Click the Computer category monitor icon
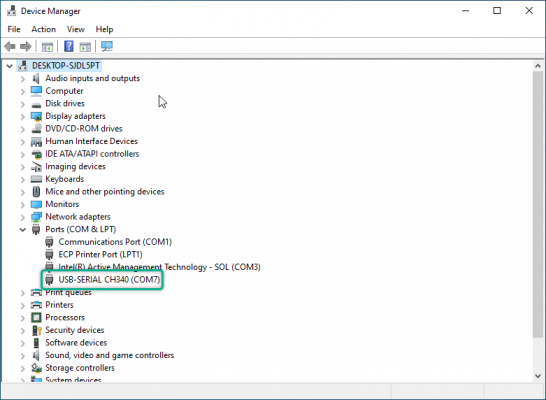This screenshot has width=546, height=400. [x=36, y=91]
